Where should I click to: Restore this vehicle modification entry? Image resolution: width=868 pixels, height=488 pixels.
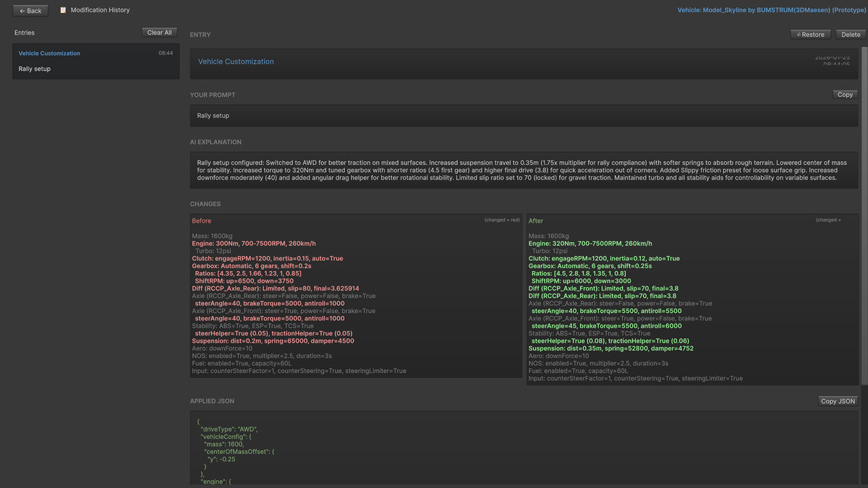(x=812, y=35)
